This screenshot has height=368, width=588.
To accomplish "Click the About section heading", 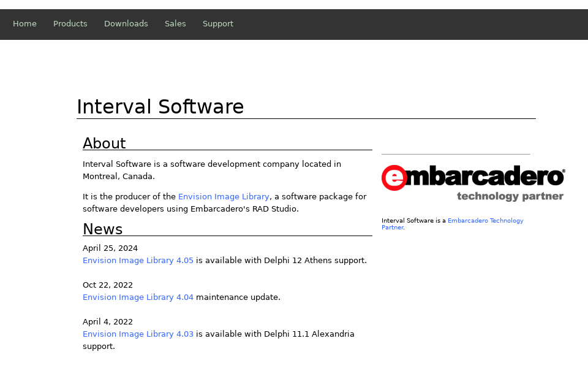I will click(x=104, y=144).
